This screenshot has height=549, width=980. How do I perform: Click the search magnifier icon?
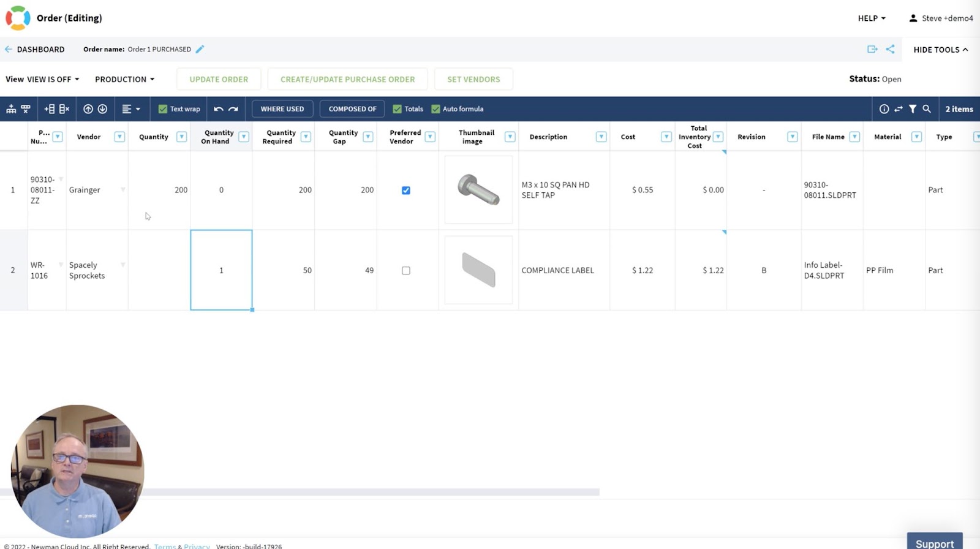pyautogui.click(x=927, y=109)
